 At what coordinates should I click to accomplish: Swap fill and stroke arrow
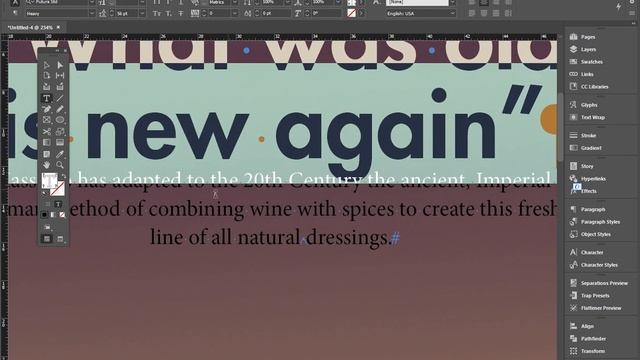[x=63, y=176]
